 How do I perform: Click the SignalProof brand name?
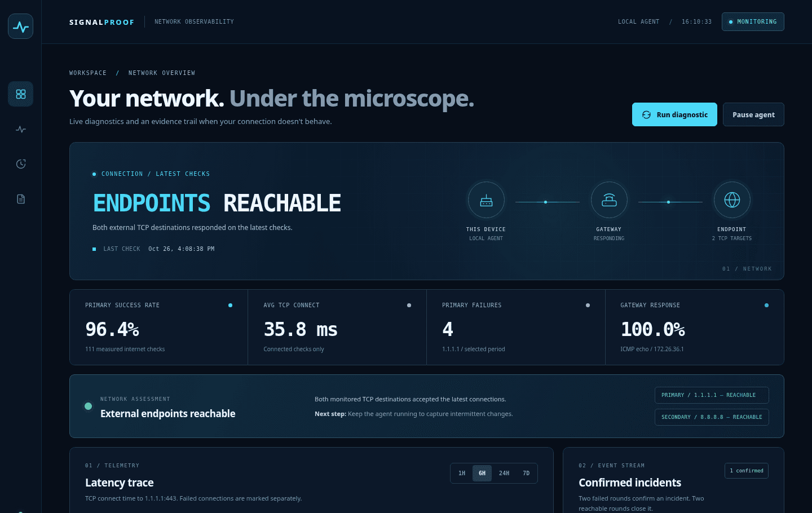[x=102, y=23]
